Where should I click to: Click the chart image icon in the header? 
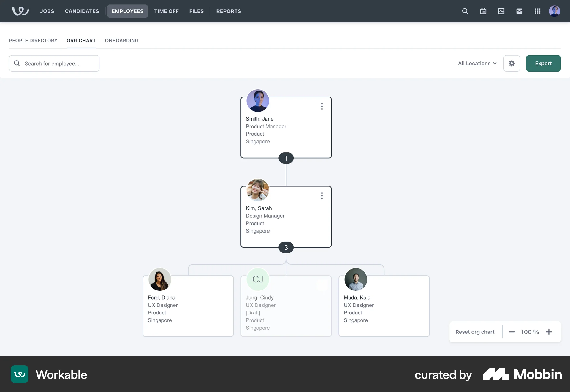501,11
